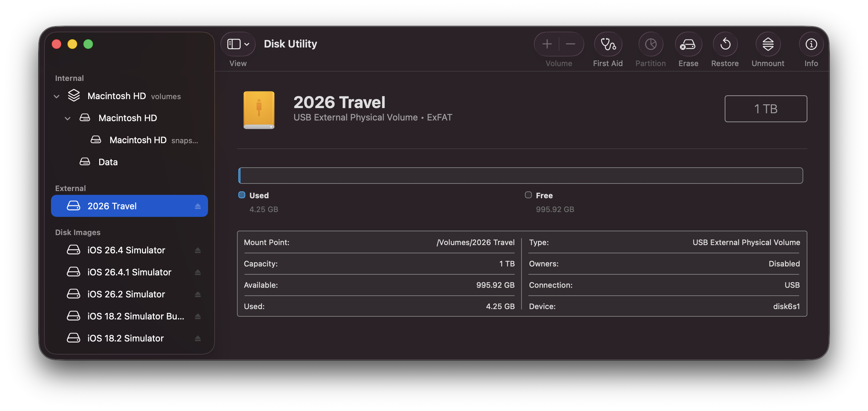The height and width of the screenshot is (411, 868).
Task: Click the Type USB External Physical Volume value
Action: pos(746,242)
